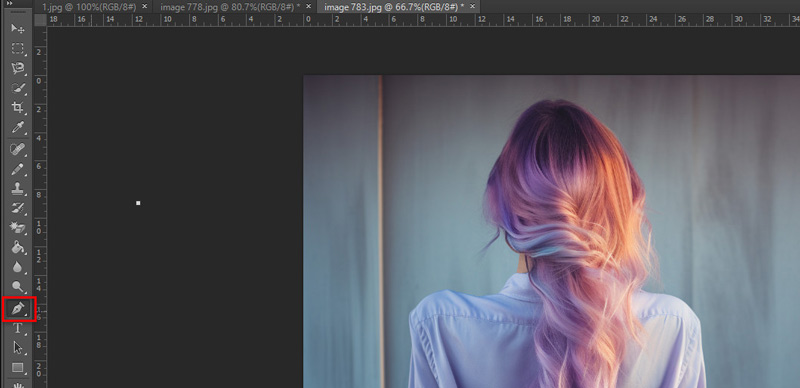The image size is (800, 388).
Task: Select the Rectangle shape tool
Action: click(x=18, y=368)
